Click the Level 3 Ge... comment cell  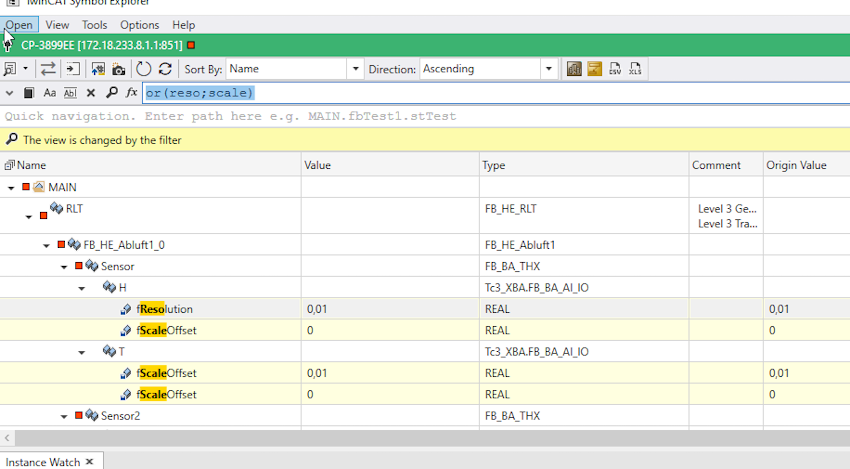tap(727, 209)
